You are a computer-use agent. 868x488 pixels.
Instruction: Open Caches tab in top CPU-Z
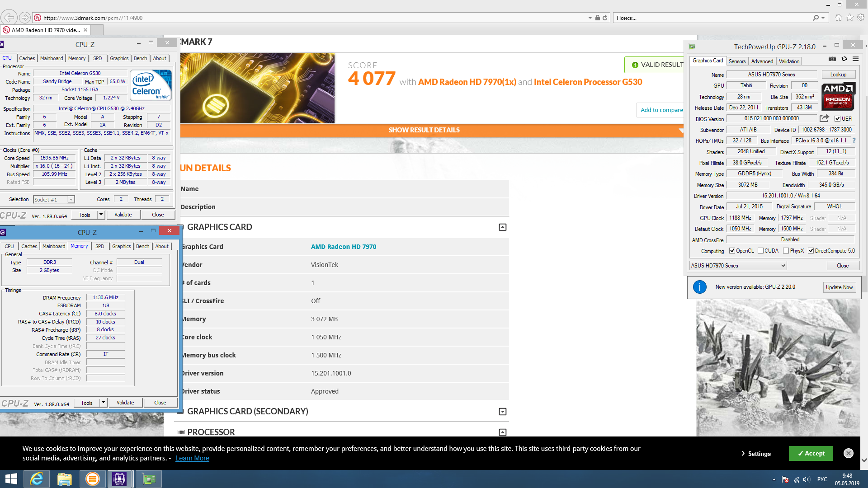coord(27,58)
